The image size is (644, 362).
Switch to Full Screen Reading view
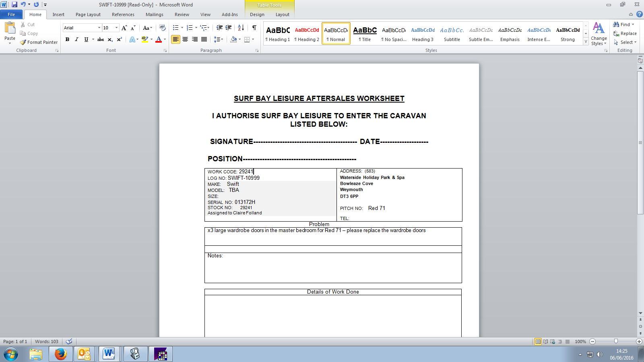tap(545, 341)
